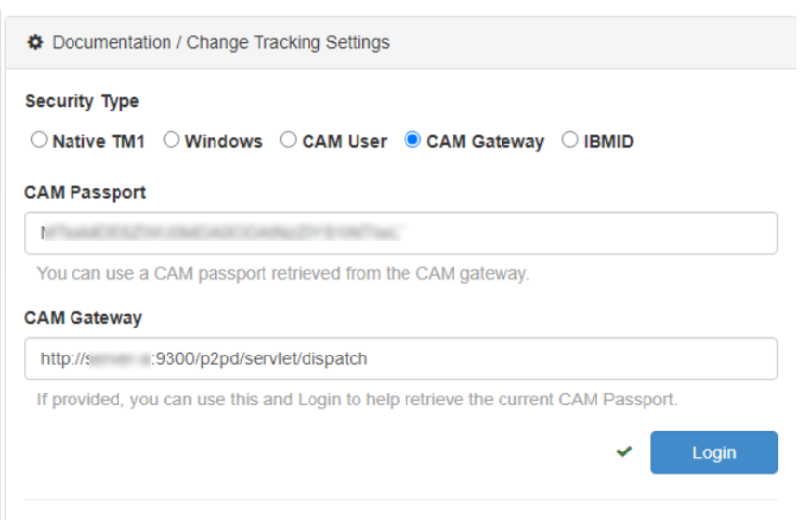The image size is (812, 522).
Task: Choose the Windows security type radio button
Action: [x=171, y=140]
